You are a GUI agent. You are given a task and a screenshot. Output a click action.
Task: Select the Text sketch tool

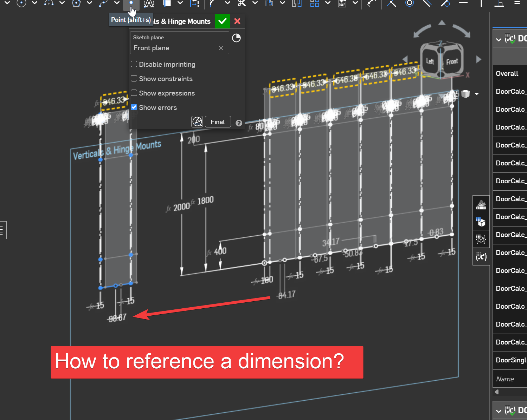pyautogui.click(x=149, y=4)
